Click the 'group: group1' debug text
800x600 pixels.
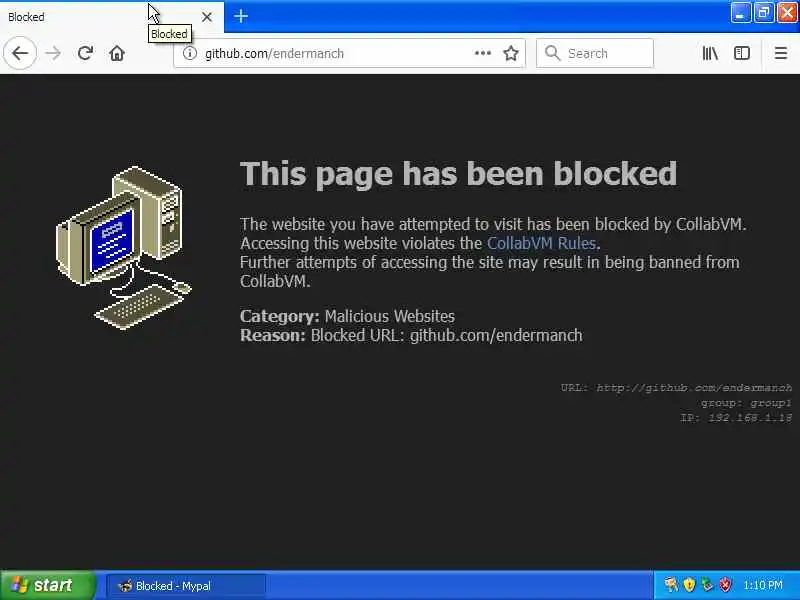[746, 403]
